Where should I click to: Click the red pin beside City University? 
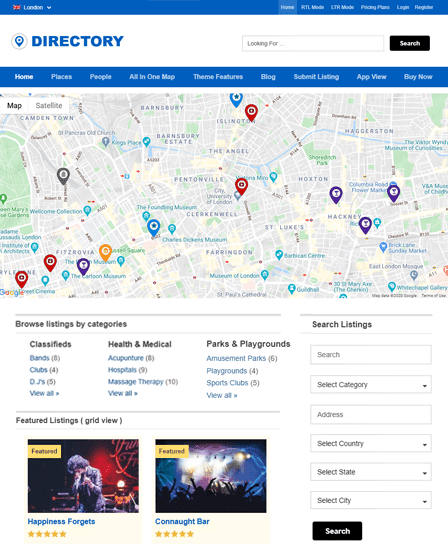(x=242, y=186)
